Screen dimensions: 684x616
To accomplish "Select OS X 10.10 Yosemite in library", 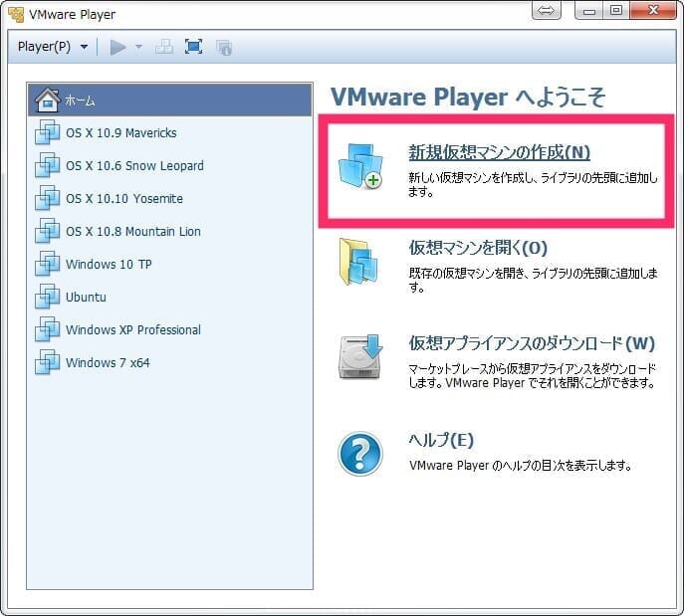I will click(x=123, y=199).
